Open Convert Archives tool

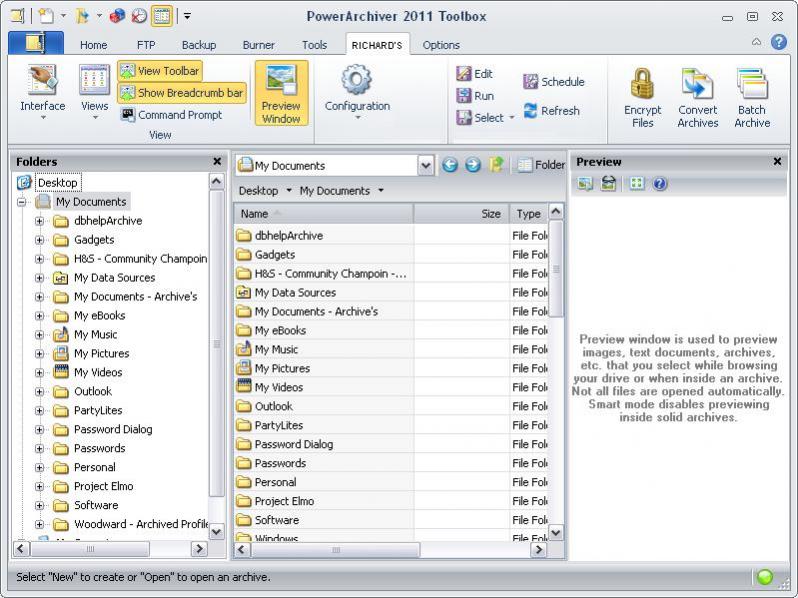(x=697, y=98)
